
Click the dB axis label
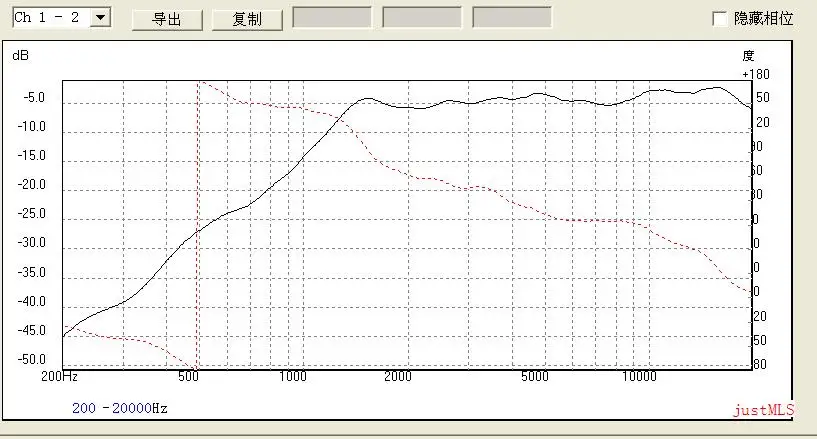(x=20, y=55)
